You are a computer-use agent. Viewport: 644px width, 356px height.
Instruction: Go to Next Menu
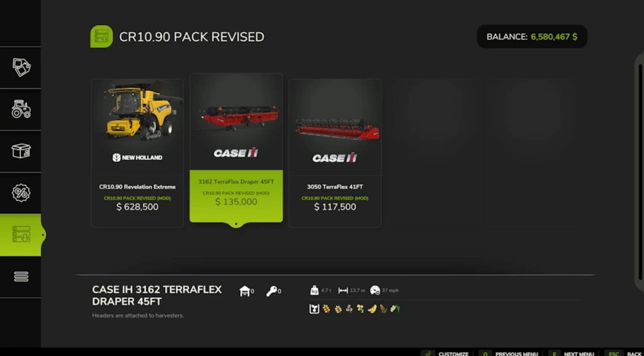[x=572, y=353]
